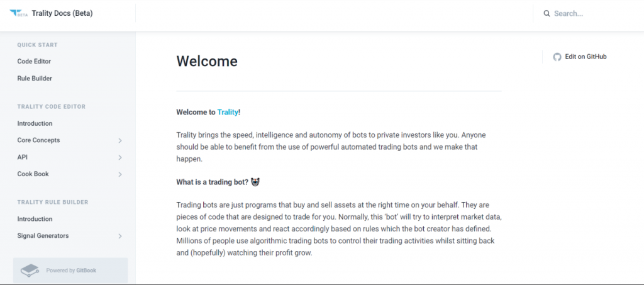Viewport: 644px width, 285px height.
Task: Click the GitBook book icon
Action: 30,271
